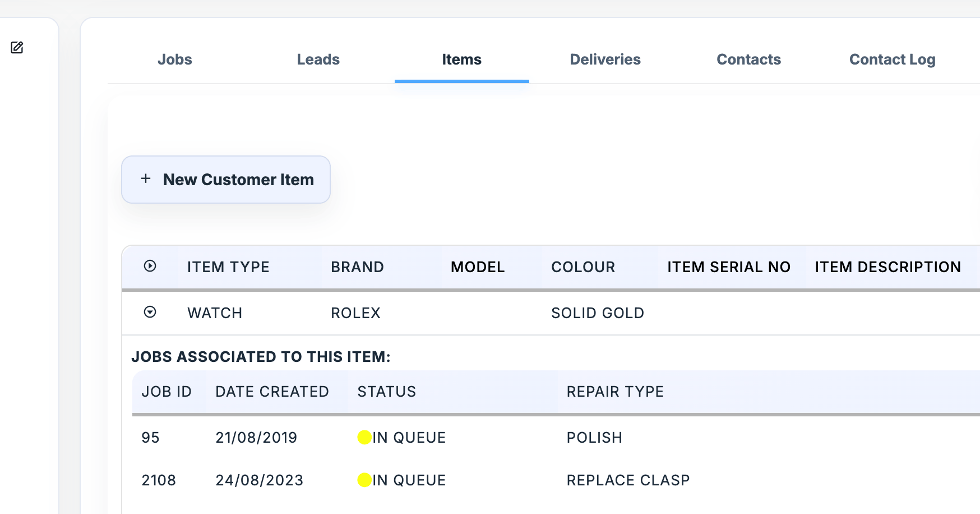
Task: Click yellow status dot for job 2108
Action: [x=364, y=480]
